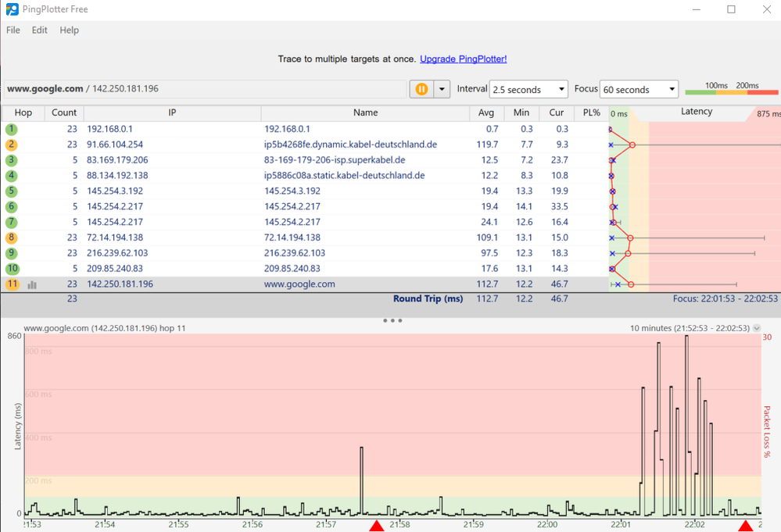Select hop 1 green circle icon
This screenshot has height=532, width=781.
click(12, 130)
